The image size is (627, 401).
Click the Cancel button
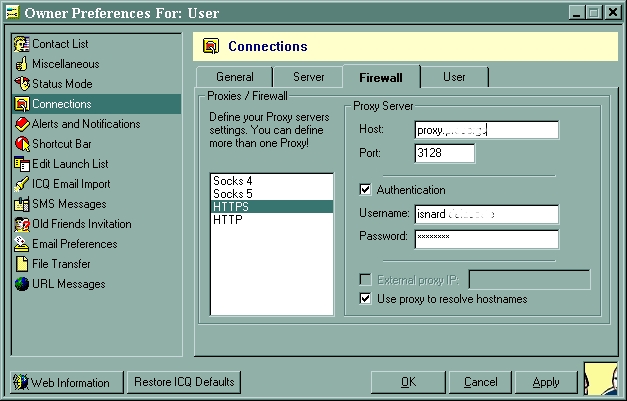pos(480,382)
